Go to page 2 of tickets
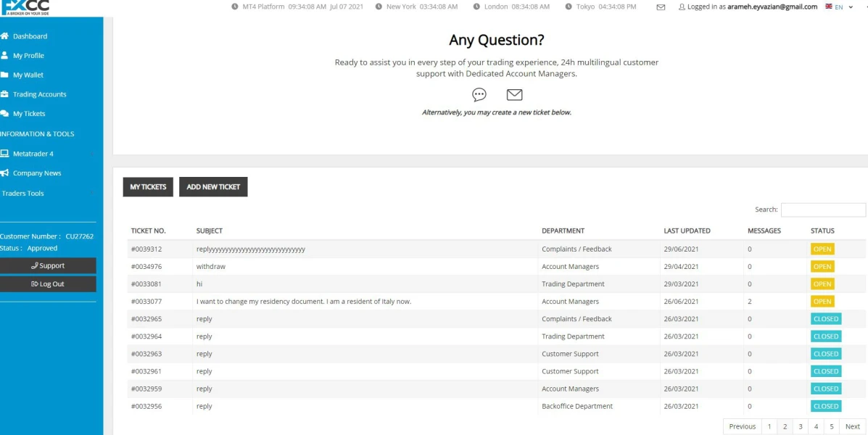The height and width of the screenshot is (435, 868). point(785,427)
